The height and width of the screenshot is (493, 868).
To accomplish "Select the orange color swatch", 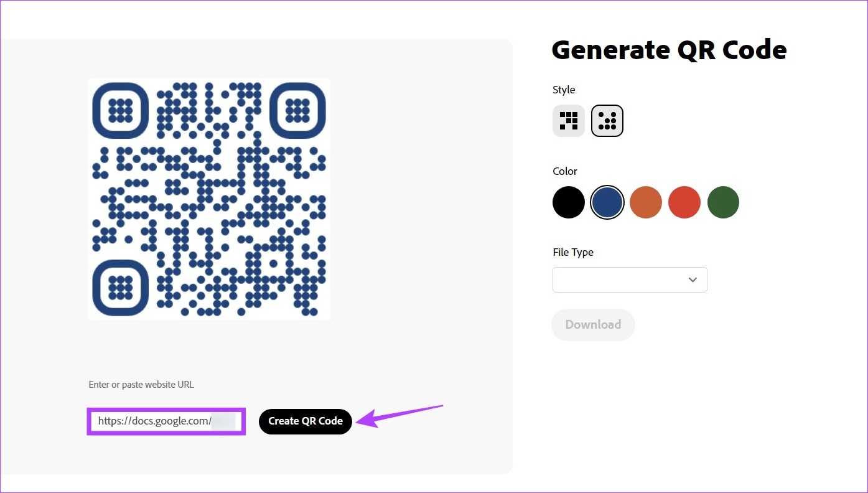I will 645,202.
